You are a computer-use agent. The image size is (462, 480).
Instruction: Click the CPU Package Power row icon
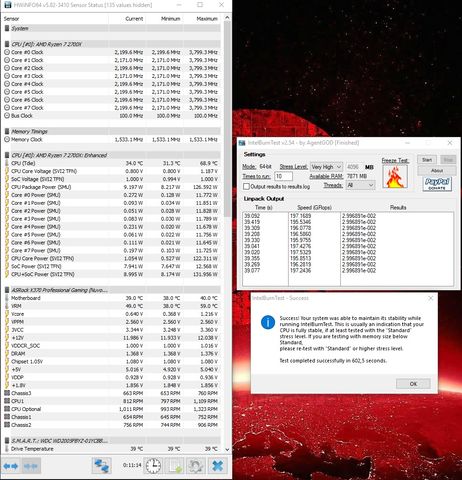pos(7,187)
